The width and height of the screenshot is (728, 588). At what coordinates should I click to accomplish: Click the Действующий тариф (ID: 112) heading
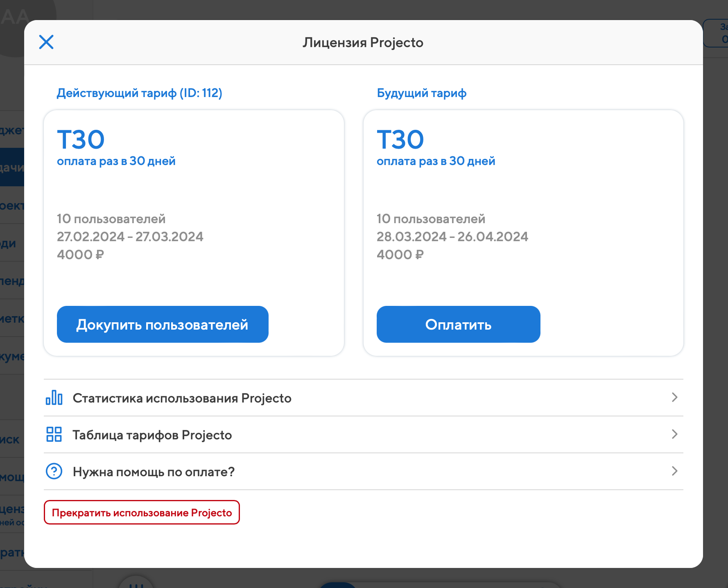[x=140, y=93]
